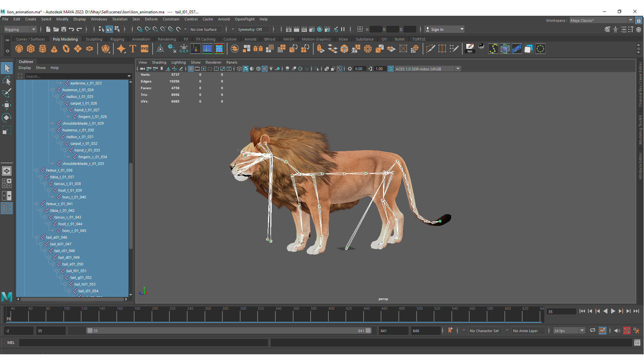Click the SVG import shelf icon
Image resolution: width=644 pixels, height=362 pixels.
click(x=145, y=49)
